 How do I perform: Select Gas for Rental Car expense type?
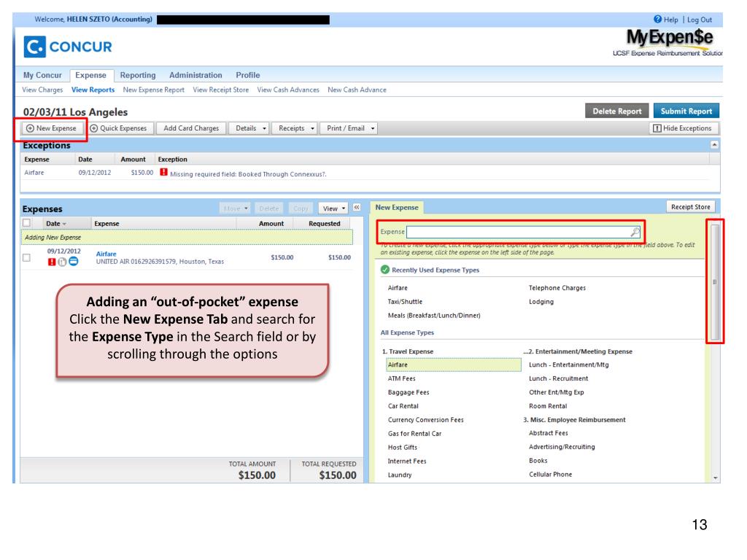tap(414, 434)
